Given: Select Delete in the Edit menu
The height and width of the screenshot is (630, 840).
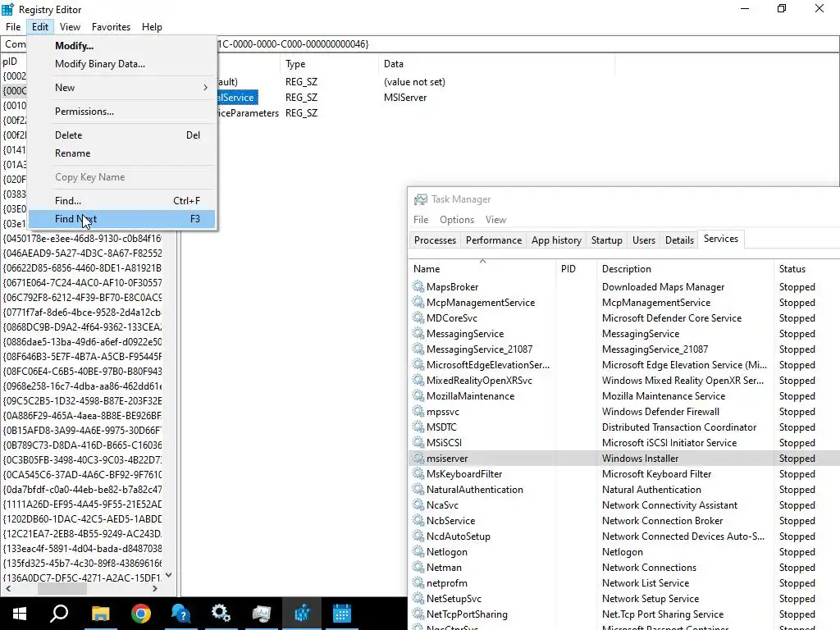Looking at the screenshot, I should click(121, 135).
